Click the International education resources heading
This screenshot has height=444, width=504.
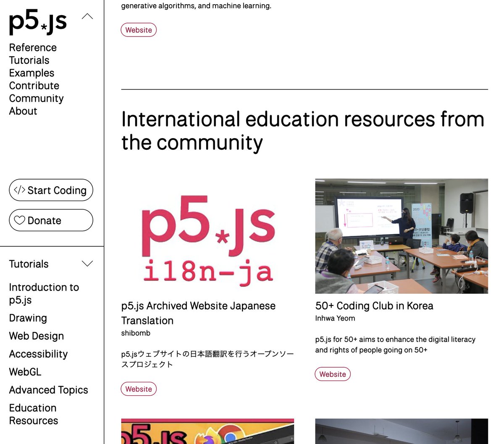302,131
